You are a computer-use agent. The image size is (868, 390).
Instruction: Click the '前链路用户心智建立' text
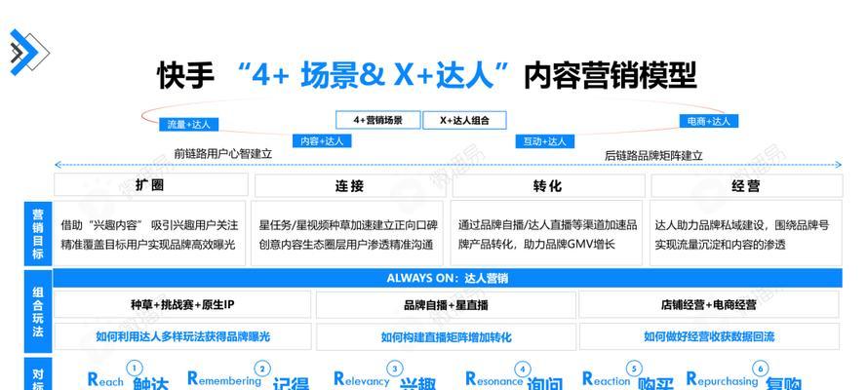tap(223, 154)
